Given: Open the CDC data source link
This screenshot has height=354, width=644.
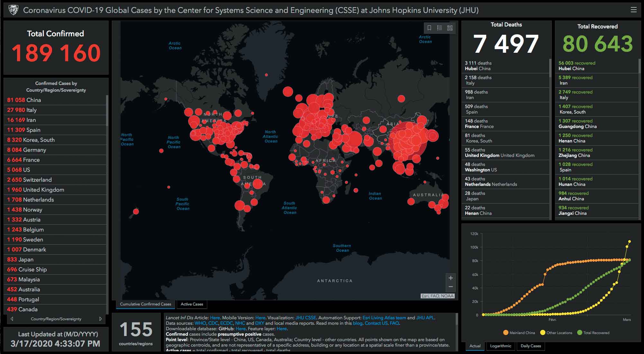Looking at the screenshot, I should pyautogui.click(x=213, y=323).
